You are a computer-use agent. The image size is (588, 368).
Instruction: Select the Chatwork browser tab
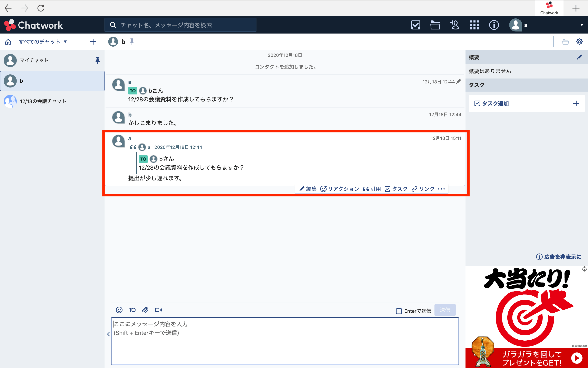[549, 8]
